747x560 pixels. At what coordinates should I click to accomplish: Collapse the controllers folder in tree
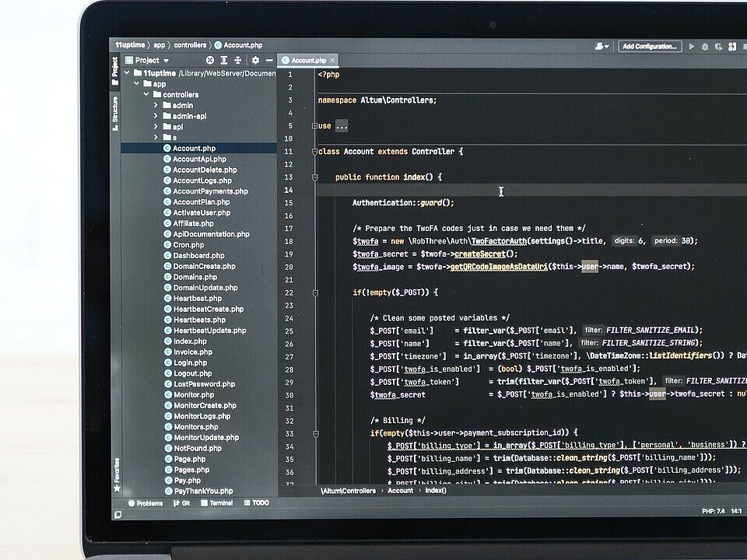(x=146, y=94)
